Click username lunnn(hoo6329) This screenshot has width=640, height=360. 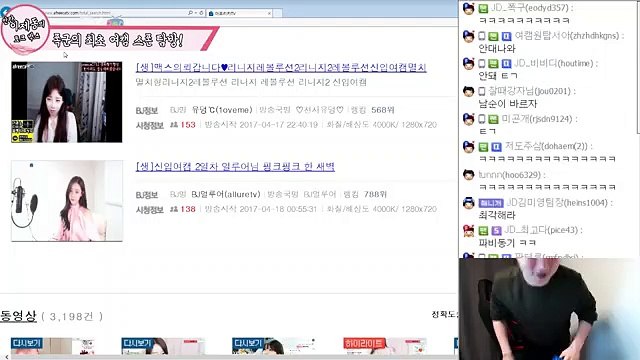point(509,175)
